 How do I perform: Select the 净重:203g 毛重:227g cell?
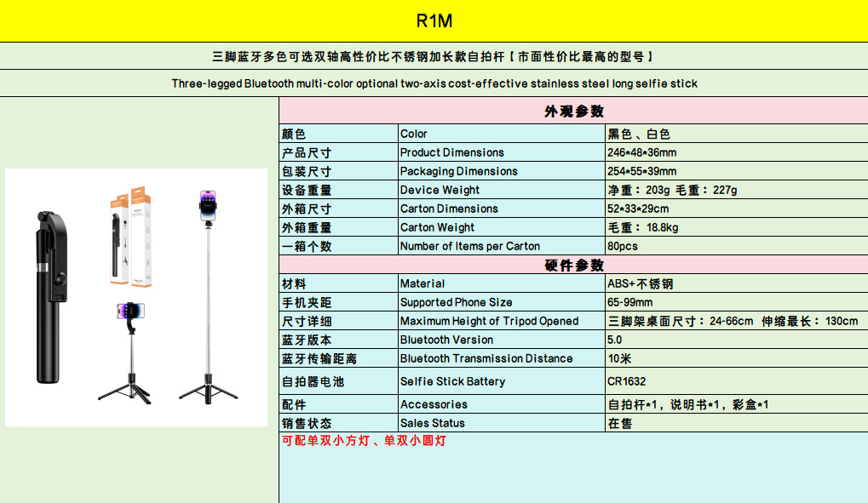pyautogui.click(x=737, y=190)
